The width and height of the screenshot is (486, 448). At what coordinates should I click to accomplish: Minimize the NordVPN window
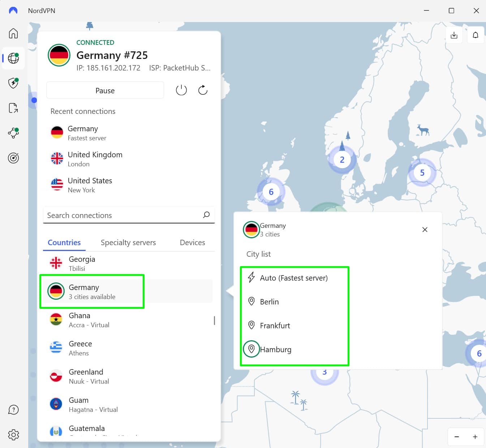426,10
